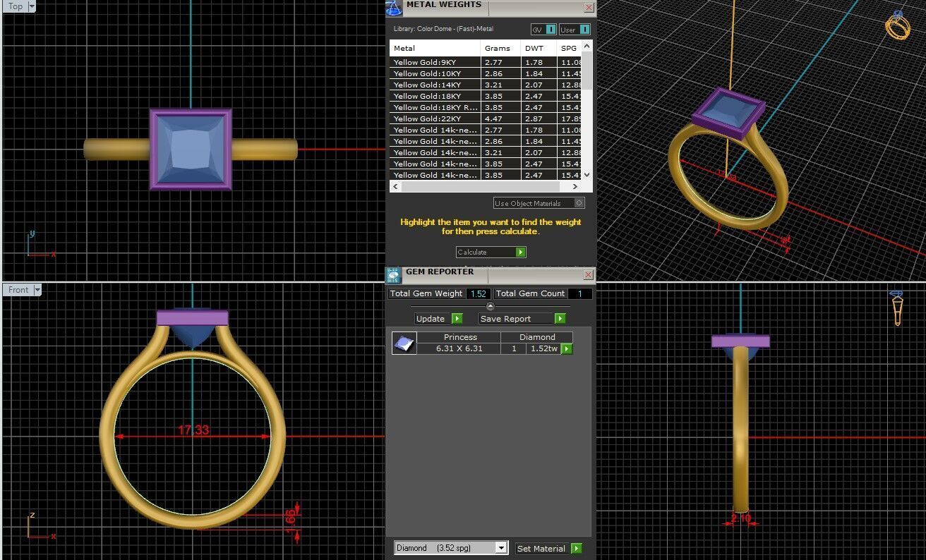
Task: Click the Gem Reporter panel icon
Action: pos(394,274)
